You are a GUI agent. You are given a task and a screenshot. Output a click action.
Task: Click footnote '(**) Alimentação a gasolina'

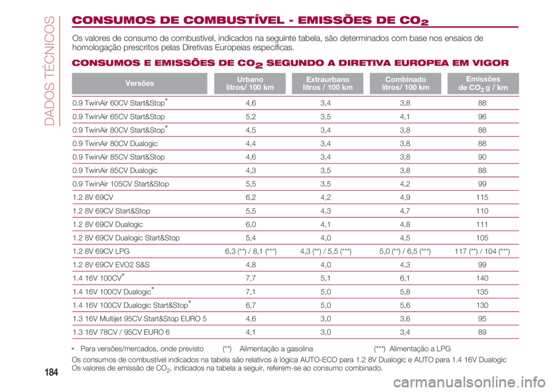[268, 349]
